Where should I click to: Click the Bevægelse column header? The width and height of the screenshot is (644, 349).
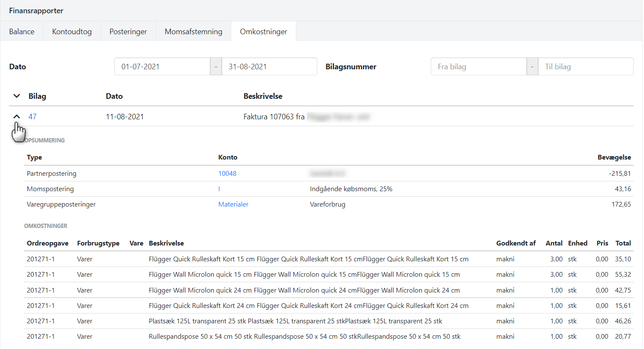[614, 157]
